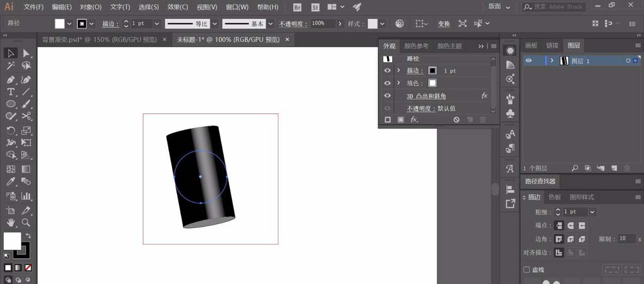Click the Adobe Stock (St) icon

(x=315, y=7)
